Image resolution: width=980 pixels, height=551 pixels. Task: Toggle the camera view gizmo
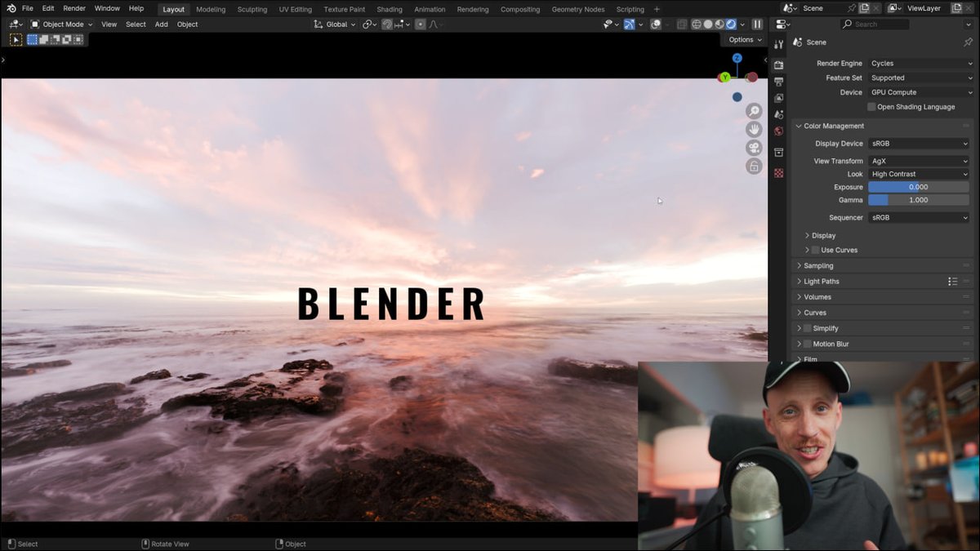[x=754, y=148]
